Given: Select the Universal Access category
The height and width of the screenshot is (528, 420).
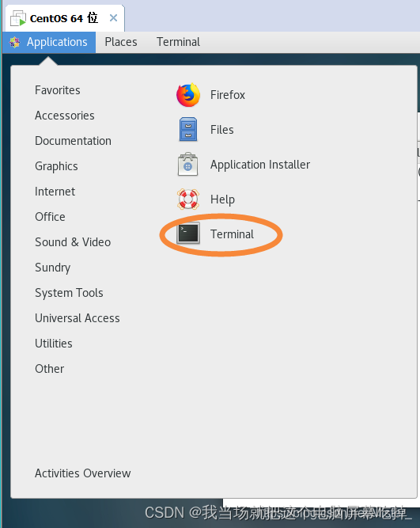Looking at the screenshot, I should [x=78, y=318].
